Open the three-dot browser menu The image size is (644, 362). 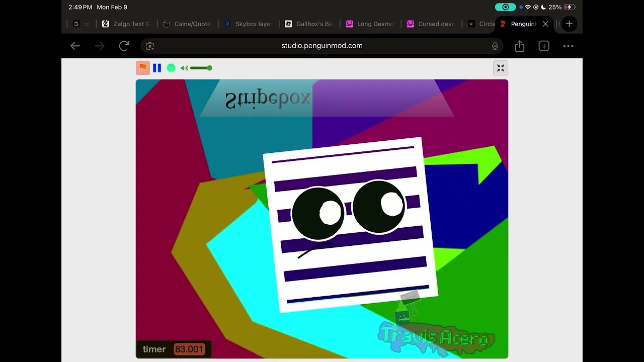pyautogui.click(x=568, y=46)
